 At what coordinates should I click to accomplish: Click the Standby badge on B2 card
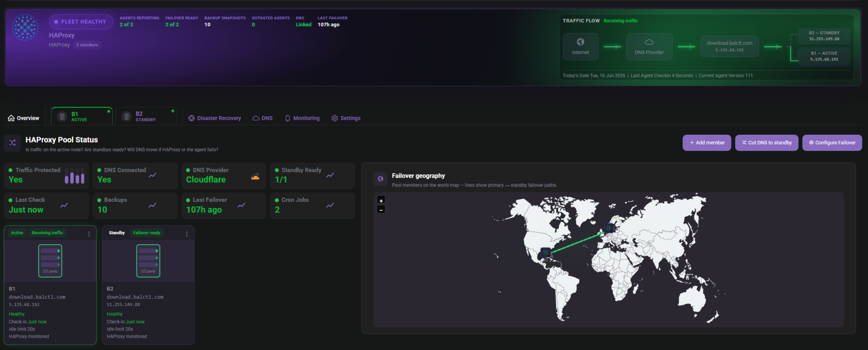pos(117,233)
